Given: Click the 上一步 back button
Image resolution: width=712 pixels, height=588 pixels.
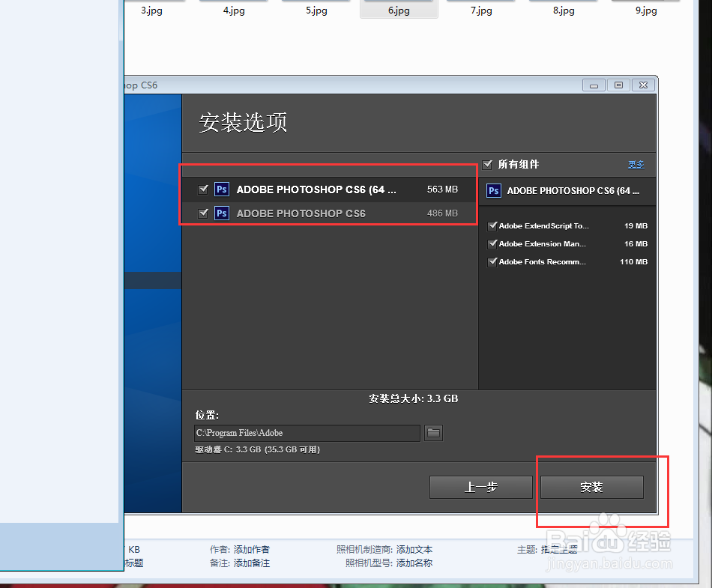Looking at the screenshot, I should pyautogui.click(x=480, y=487).
